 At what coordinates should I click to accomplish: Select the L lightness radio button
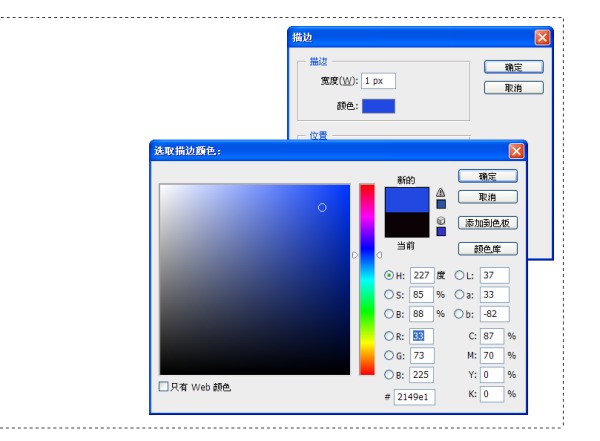[460, 275]
